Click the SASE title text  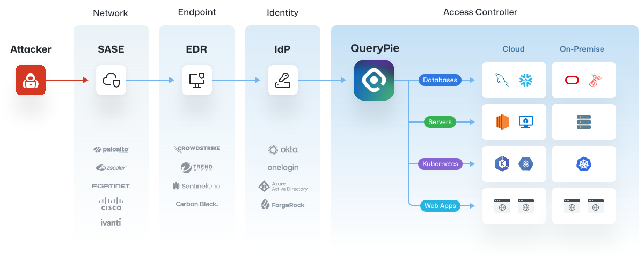[111, 49]
